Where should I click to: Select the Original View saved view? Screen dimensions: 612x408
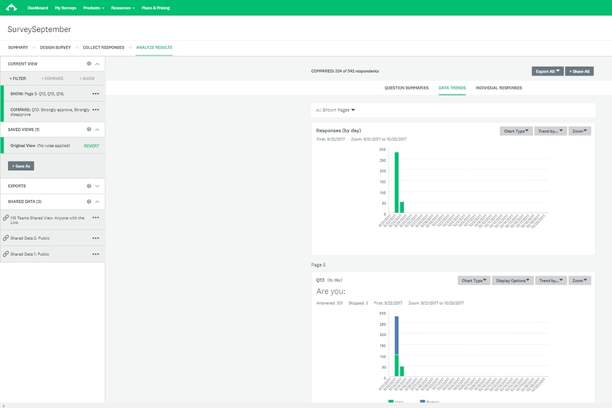click(x=40, y=146)
